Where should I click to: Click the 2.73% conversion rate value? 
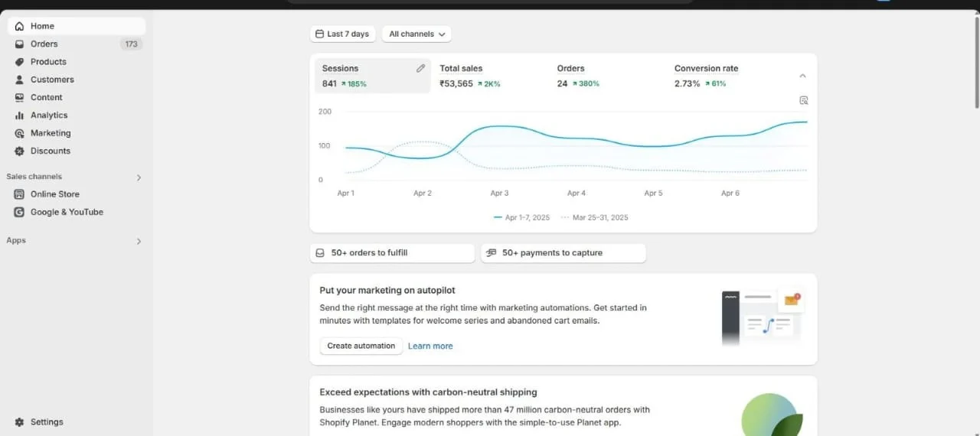point(688,83)
